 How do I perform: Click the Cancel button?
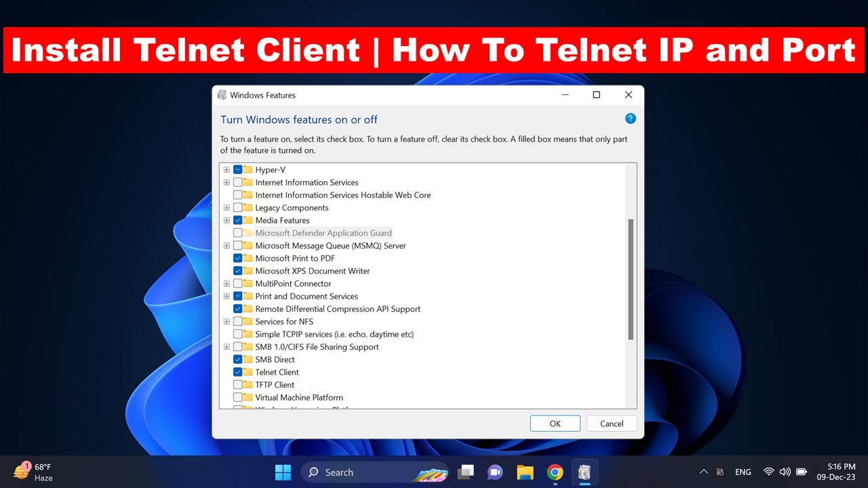(x=612, y=424)
